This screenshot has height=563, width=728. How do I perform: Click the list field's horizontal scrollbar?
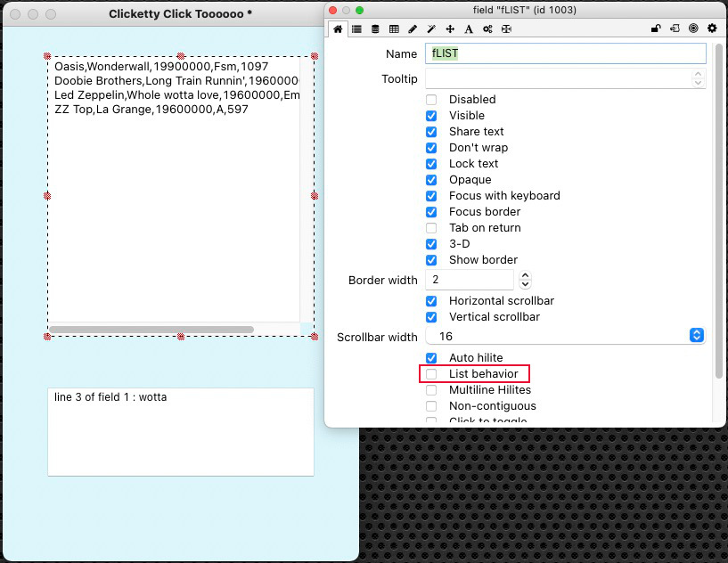(x=151, y=330)
